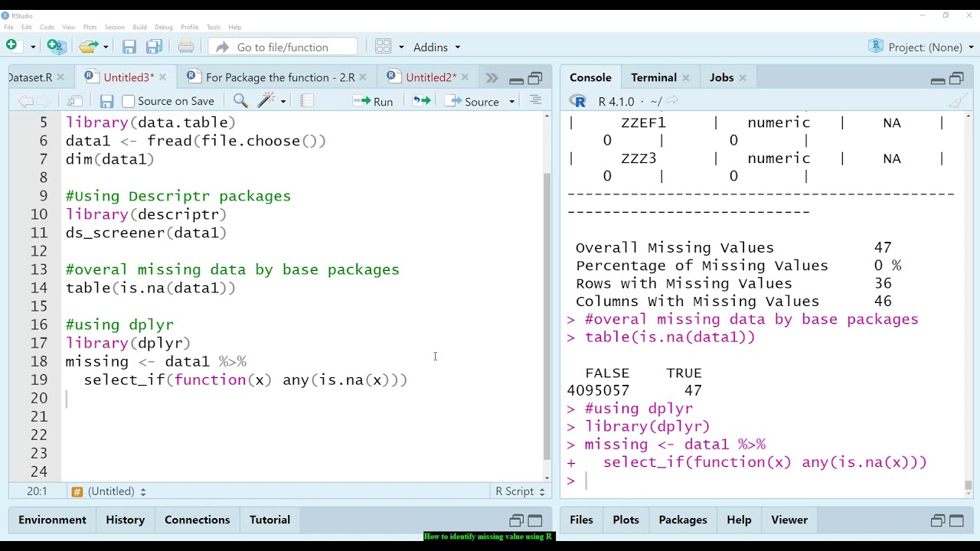Close the Untitled2 tab
This screenshot has height=551, width=980.
pos(465,77)
